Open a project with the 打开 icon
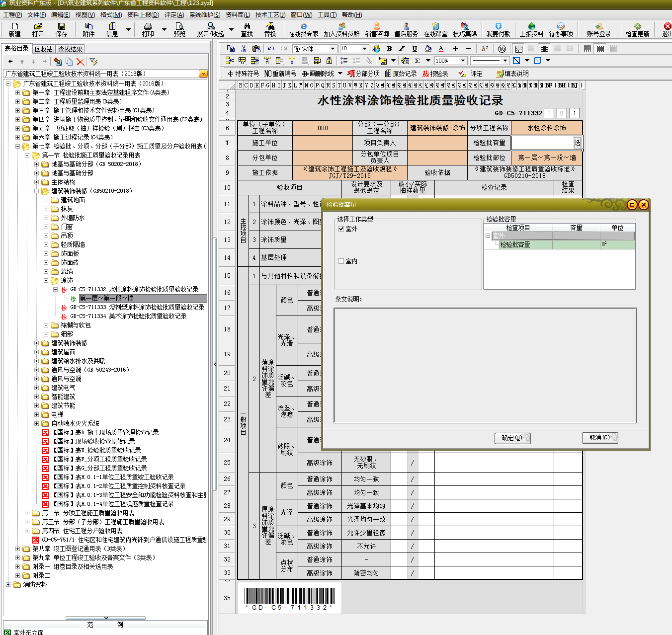This screenshot has width=672, height=635. [38, 29]
